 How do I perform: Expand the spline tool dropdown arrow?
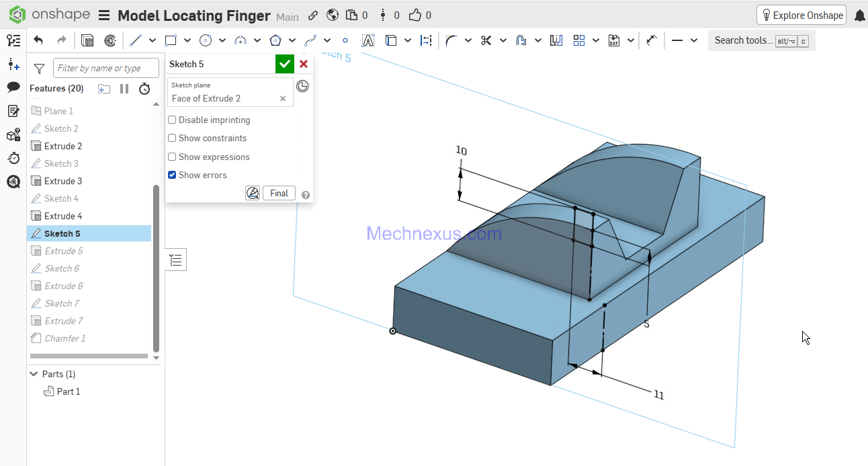tap(327, 40)
